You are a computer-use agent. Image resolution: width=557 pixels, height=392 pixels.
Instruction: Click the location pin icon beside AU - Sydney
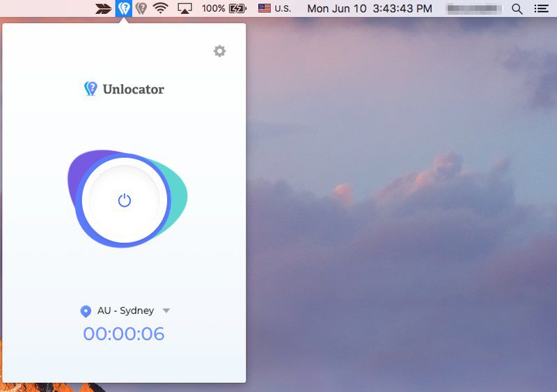pyautogui.click(x=86, y=311)
